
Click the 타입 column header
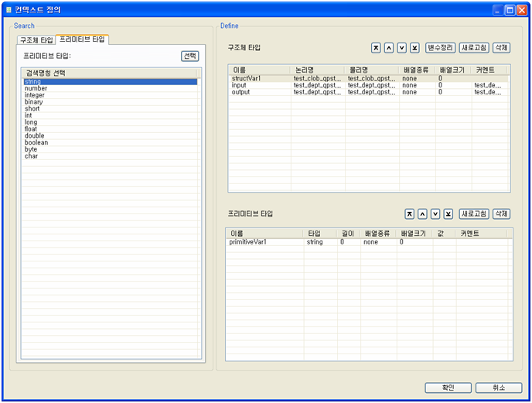[320, 234]
